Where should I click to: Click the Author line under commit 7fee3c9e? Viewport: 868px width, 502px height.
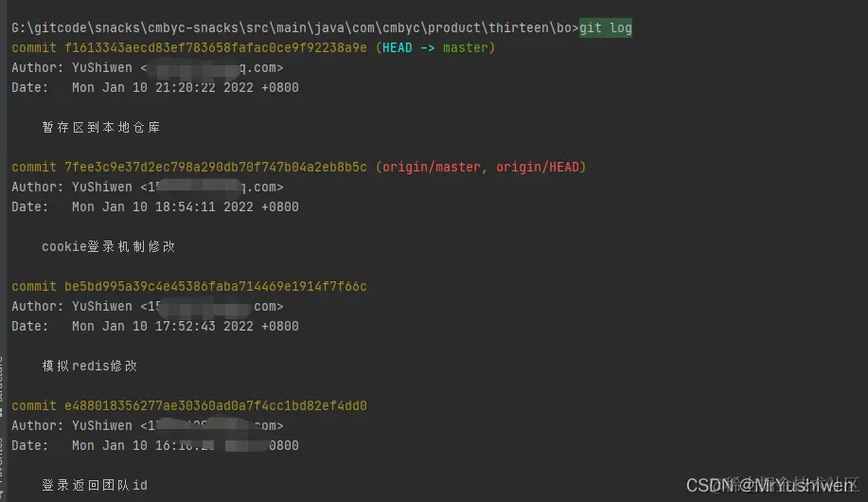point(148,187)
